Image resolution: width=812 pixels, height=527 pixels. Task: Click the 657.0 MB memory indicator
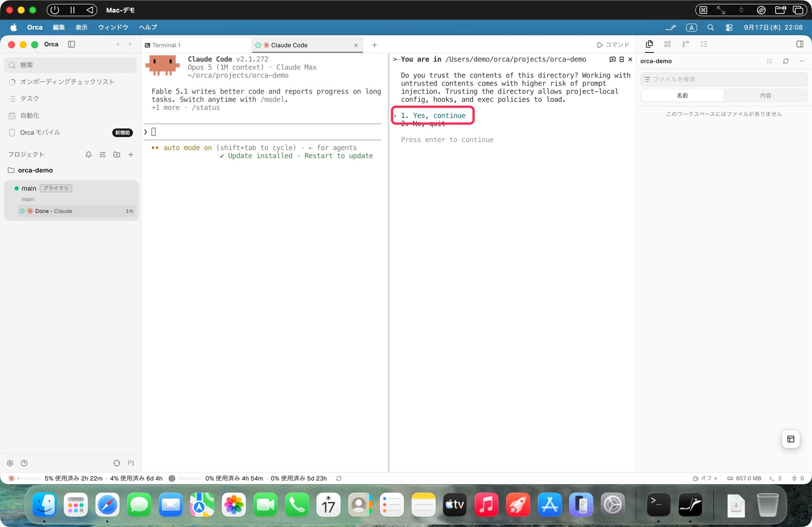coord(744,478)
